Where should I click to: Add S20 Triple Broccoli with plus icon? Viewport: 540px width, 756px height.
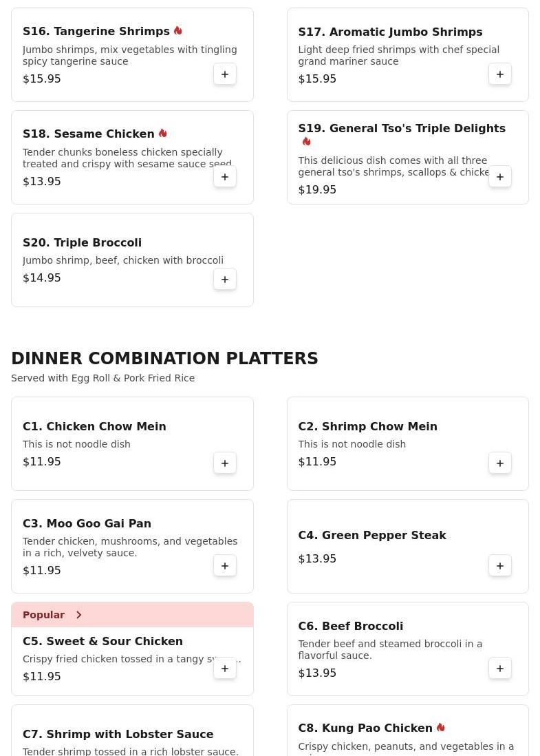[224, 280]
